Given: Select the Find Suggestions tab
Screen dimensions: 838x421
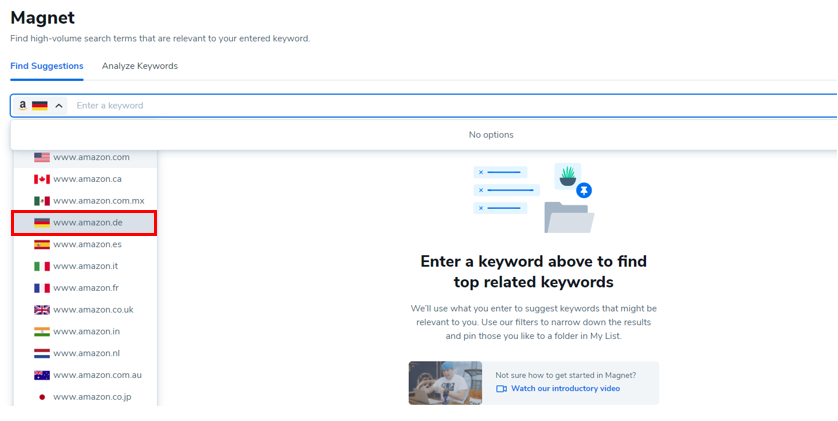Looking at the screenshot, I should pyautogui.click(x=46, y=66).
